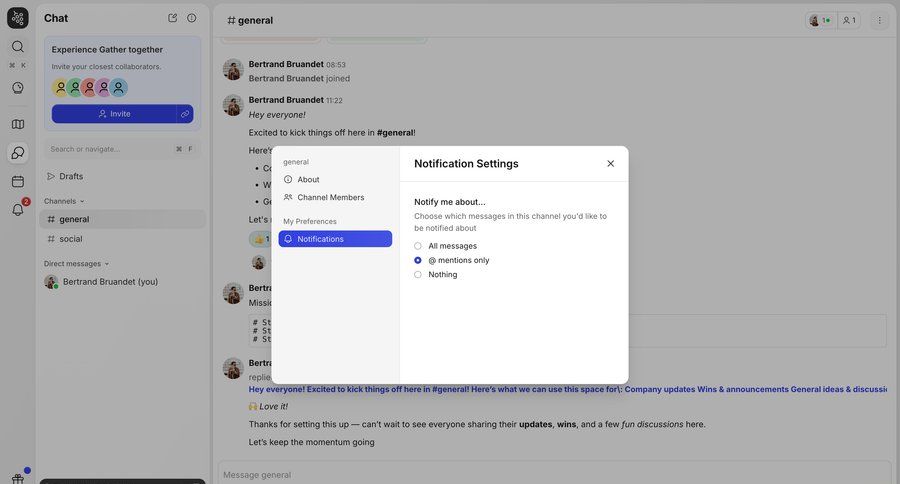Open the gift icon at sidebar bottom
This screenshot has height=484, width=900.
click(x=18, y=478)
